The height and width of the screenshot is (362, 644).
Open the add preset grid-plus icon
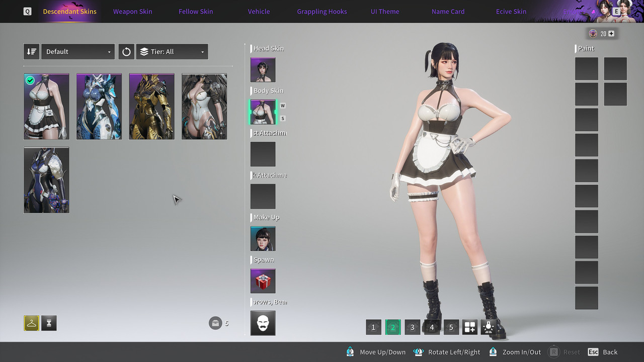coord(470,327)
